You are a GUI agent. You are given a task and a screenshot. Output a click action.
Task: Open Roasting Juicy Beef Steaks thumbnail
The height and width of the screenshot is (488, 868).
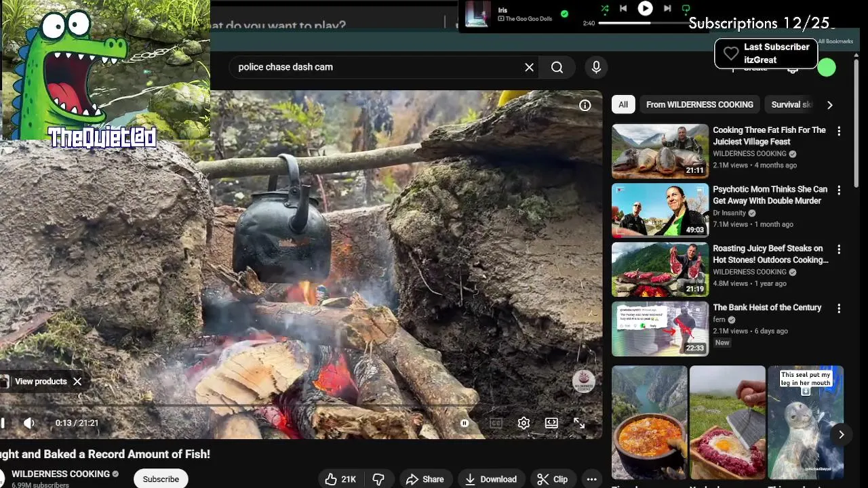pos(660,269)
